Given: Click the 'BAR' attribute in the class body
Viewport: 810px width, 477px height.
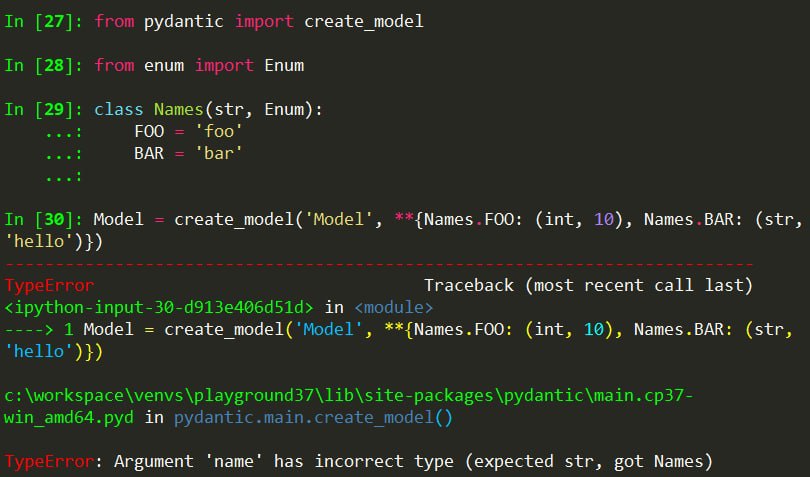Looking at the screenshot, I should coord(149,153).
